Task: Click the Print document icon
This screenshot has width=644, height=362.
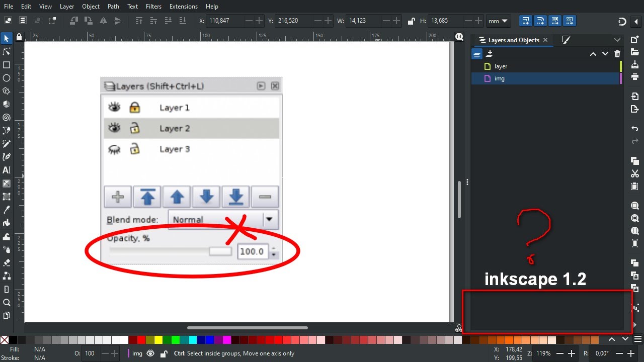Action: (x=635, y=77)
